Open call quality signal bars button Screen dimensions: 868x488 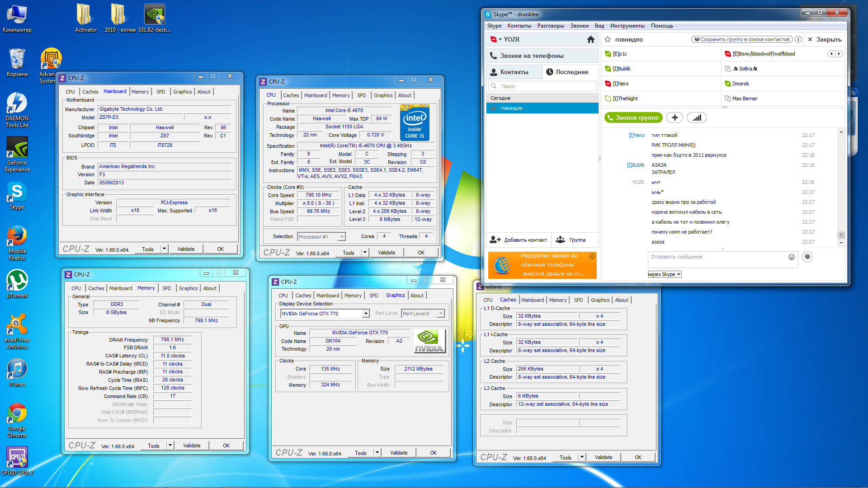[697, 118]
